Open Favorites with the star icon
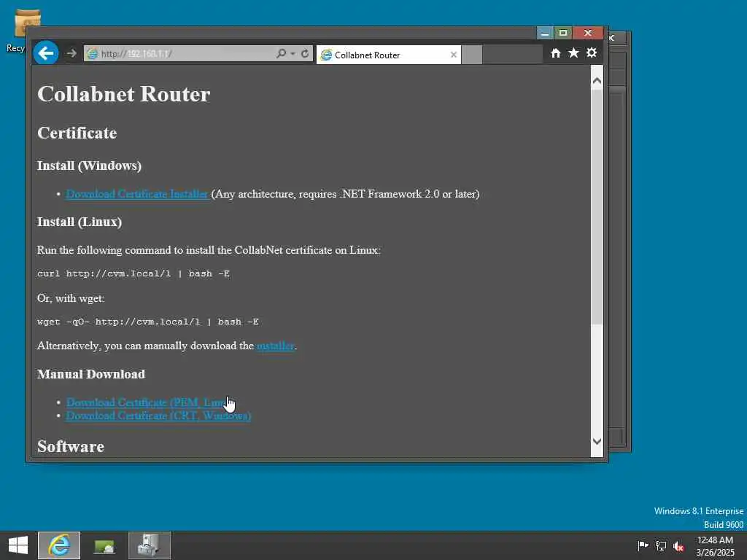747x560 pixels. (x=573, y=52)
